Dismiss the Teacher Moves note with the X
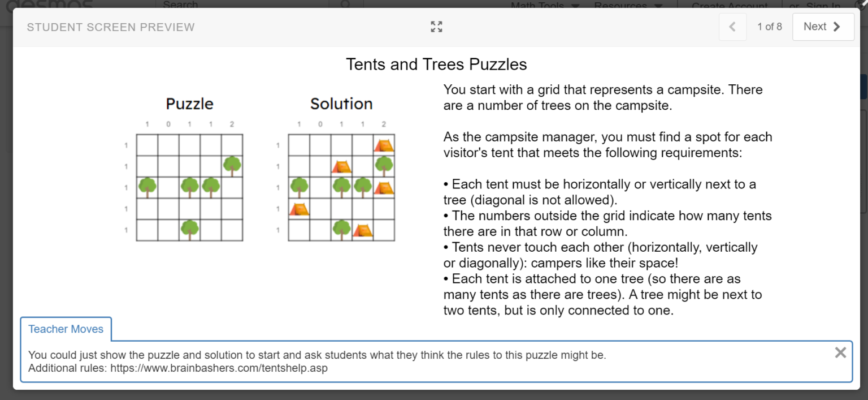 [x=840, y=352]
